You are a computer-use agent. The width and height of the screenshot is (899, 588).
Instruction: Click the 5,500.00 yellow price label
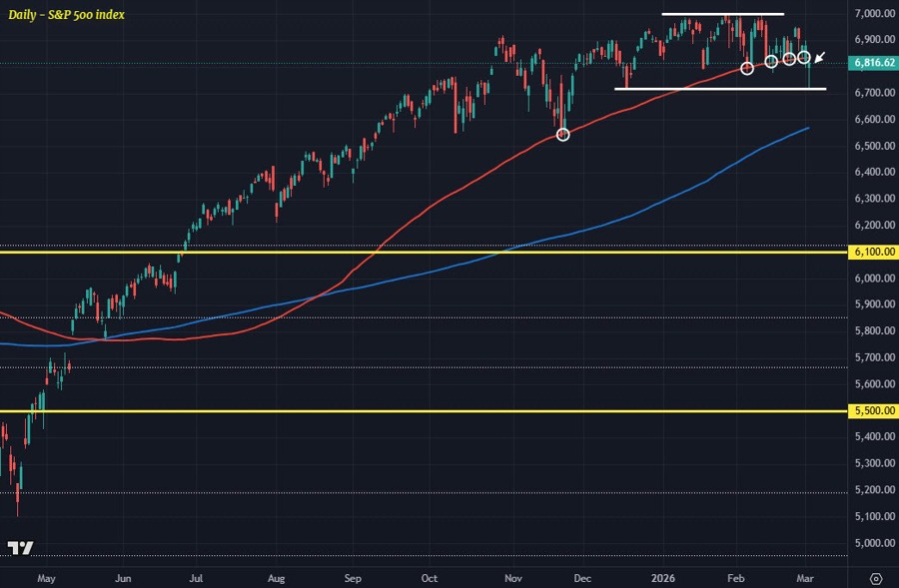pyautogui.click(x=873, y=411)
